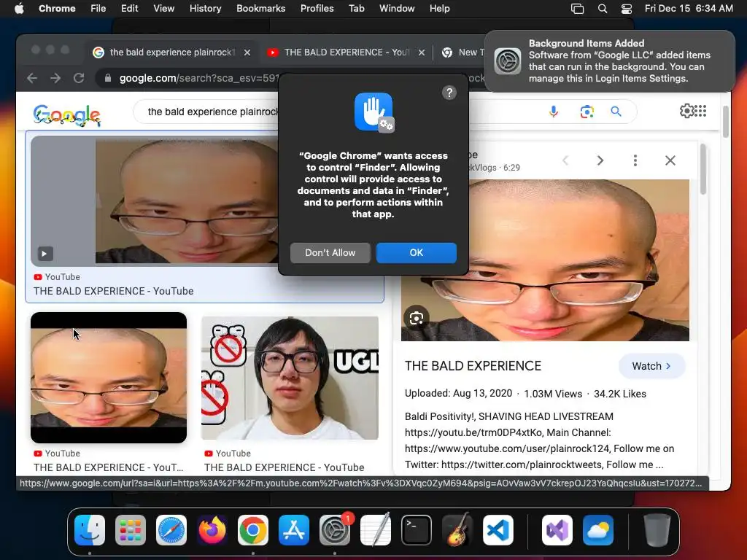
Task: Click Chrome's forward arrow
Action: point(55,78)
